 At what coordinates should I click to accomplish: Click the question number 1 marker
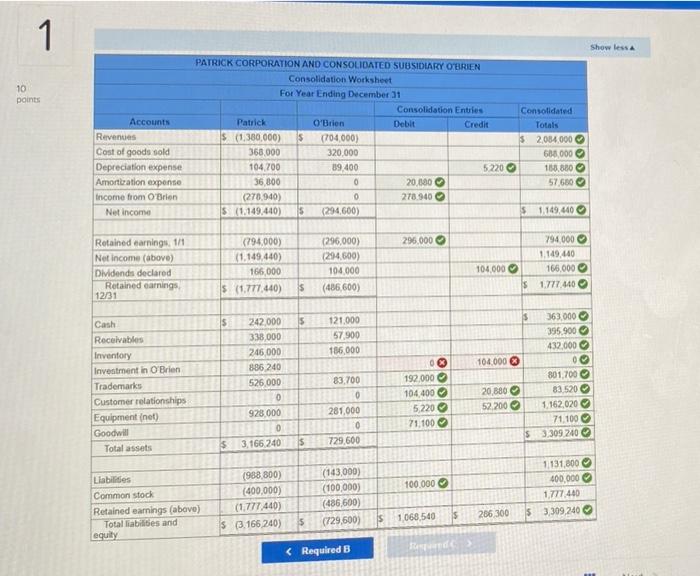45,35
